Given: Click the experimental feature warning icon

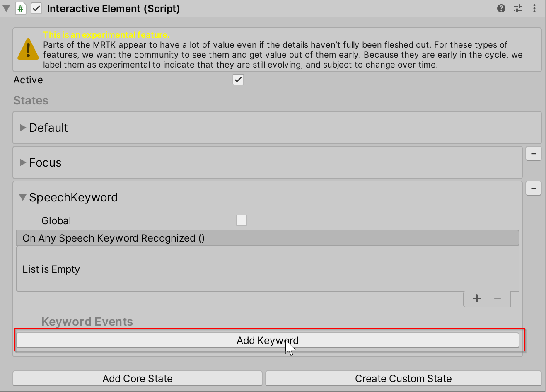Looking at the screenshot, I should [28, 49].
